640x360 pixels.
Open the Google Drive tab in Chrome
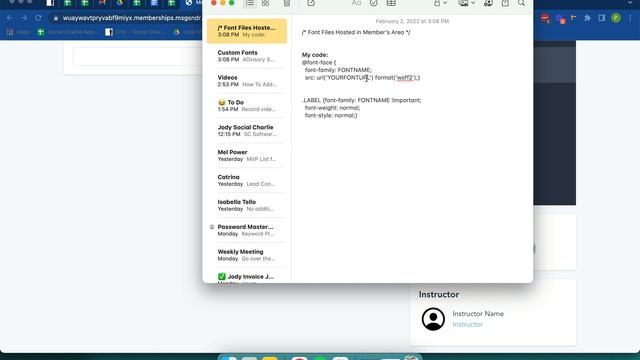[x=120, y=3]
